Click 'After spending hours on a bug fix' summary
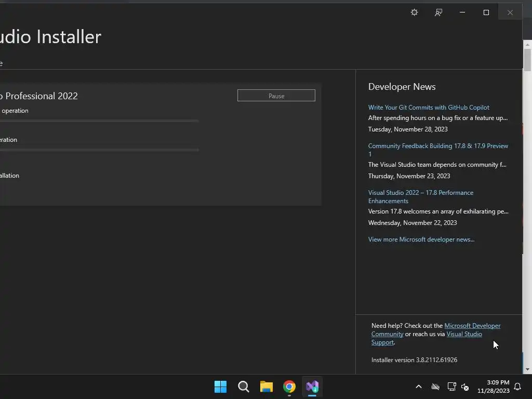This screenshot has height=399, width=532. tap(438, 118)
